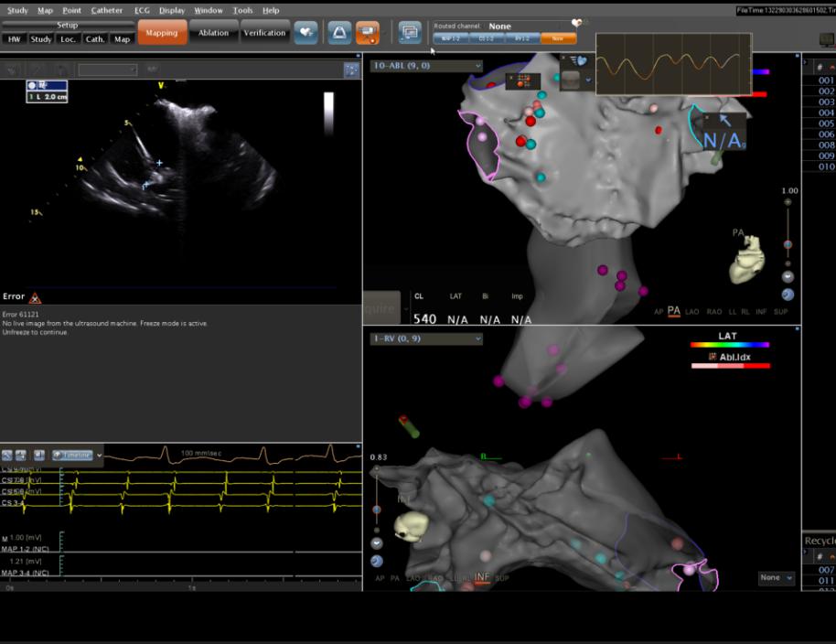This screenshot has width=836, height=644.
Task: Open the 1-RV map selection dropdown
Action: tap(426, 339)
